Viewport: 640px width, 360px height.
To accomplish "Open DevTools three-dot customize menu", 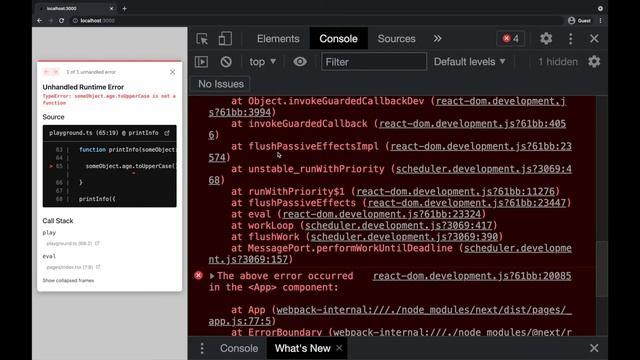I will point(571,39).
